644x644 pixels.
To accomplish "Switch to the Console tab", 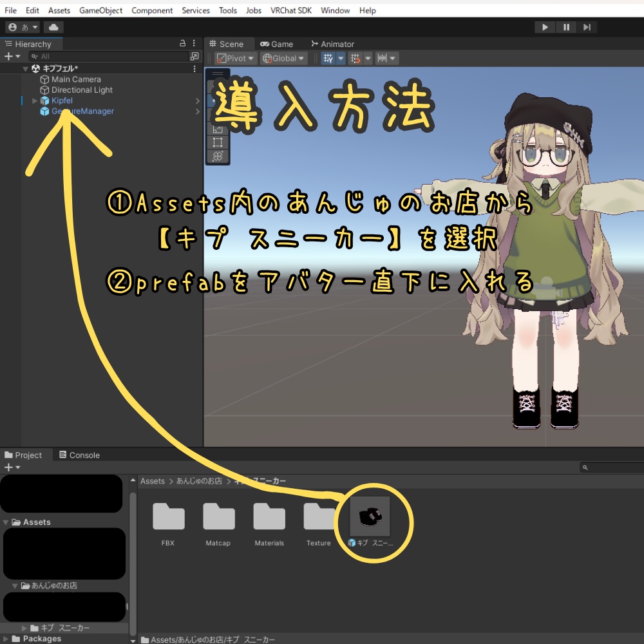I will 79,455.
